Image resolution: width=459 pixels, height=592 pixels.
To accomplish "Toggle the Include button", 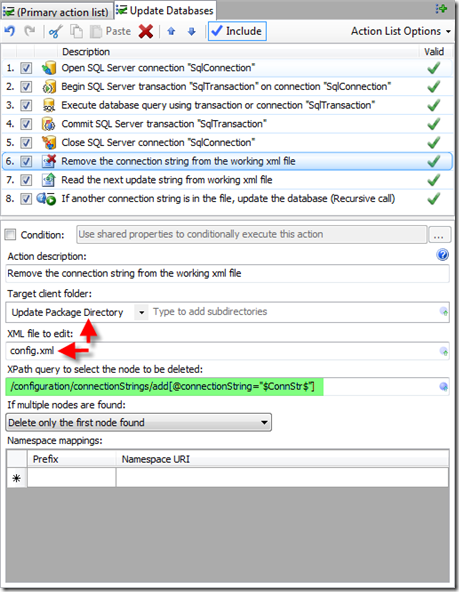I will 237,31.
